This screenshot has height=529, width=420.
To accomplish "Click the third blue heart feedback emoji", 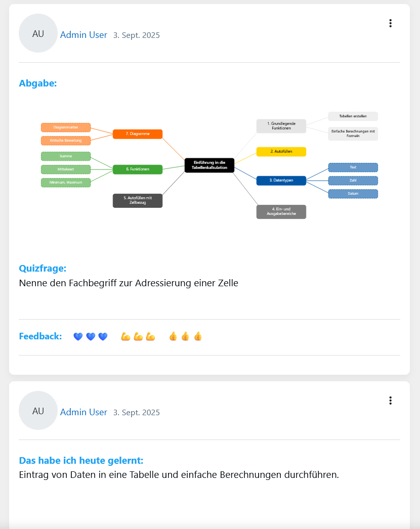I will pos(103,337).
